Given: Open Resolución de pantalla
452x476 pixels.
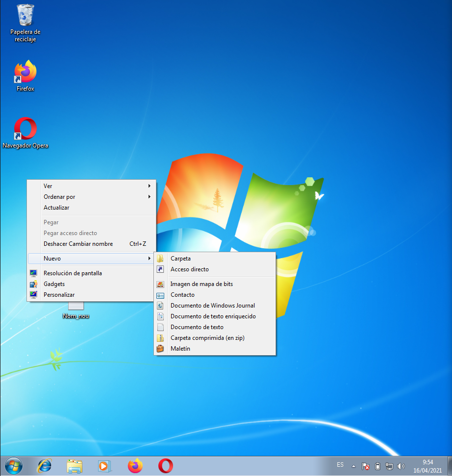Looking at the screenshot, I should tap(91, 273).
